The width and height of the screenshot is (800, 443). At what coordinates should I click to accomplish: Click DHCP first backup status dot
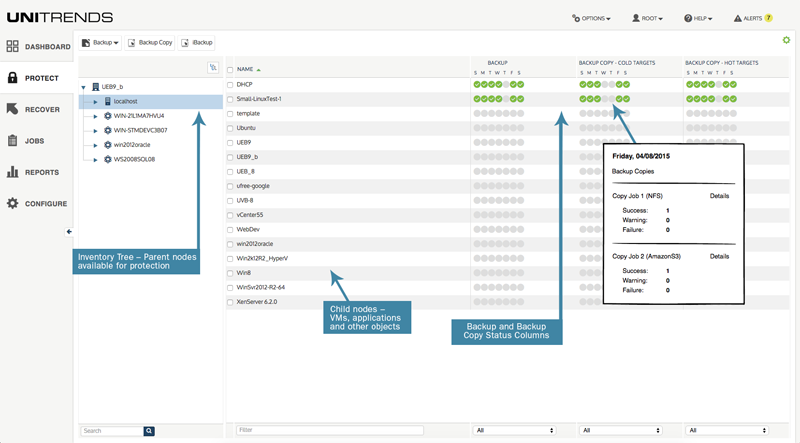pos(477,85)
